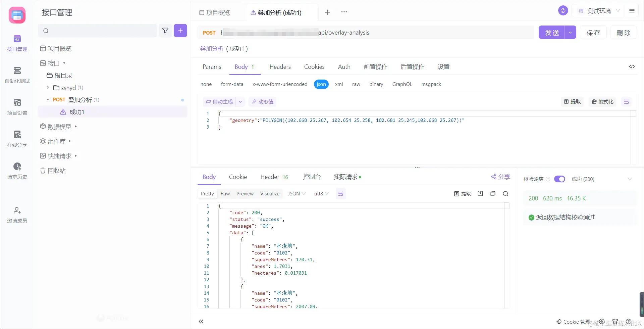Screen dimensions: 644x329
Task: Toggle word wrap in response body
Action: tap(341, 194)
